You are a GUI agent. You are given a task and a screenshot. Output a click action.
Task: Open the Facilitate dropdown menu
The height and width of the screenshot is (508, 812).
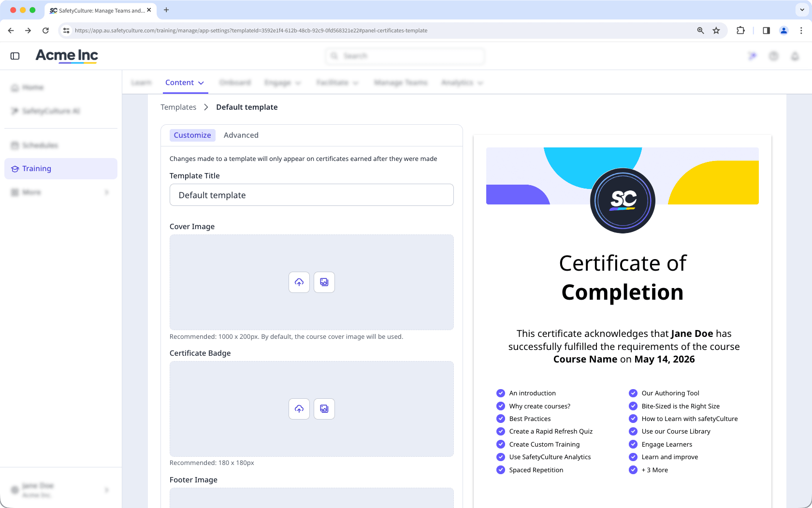[337, 83]
